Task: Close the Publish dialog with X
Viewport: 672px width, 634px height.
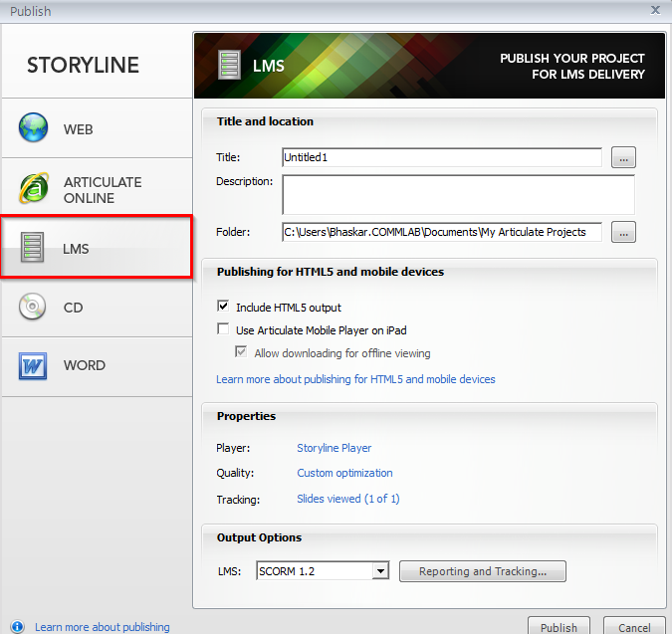Action: coord(655,10)
